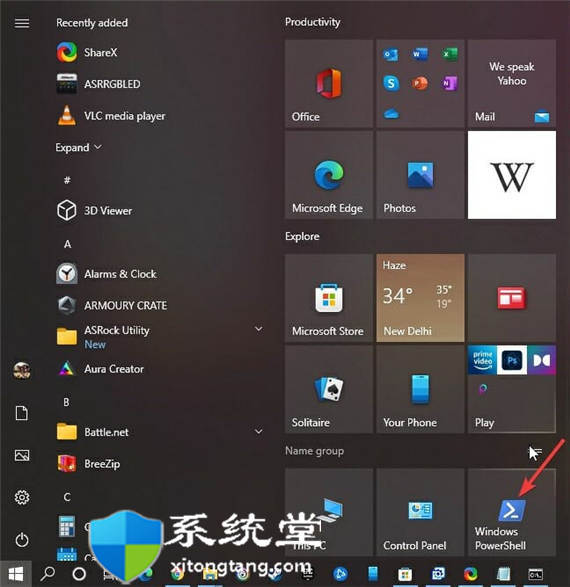Open Dolby app in Play folder
The image size is (570, 587).
coord(541,360)
